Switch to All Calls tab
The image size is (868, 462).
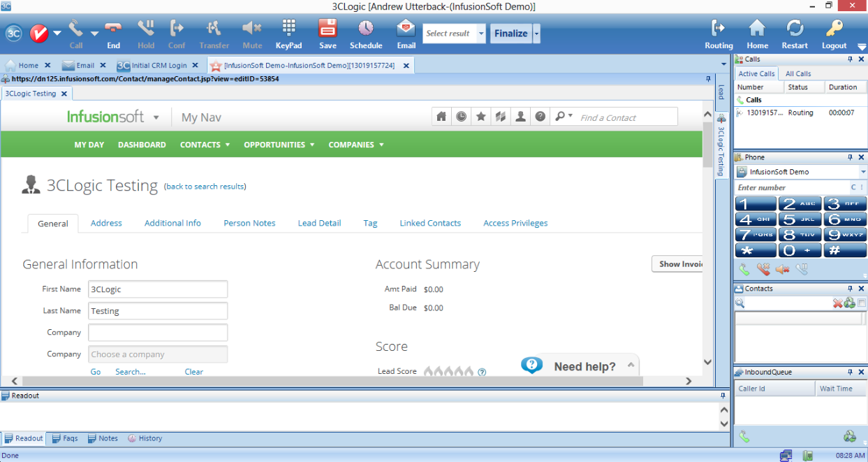(798, 73)
